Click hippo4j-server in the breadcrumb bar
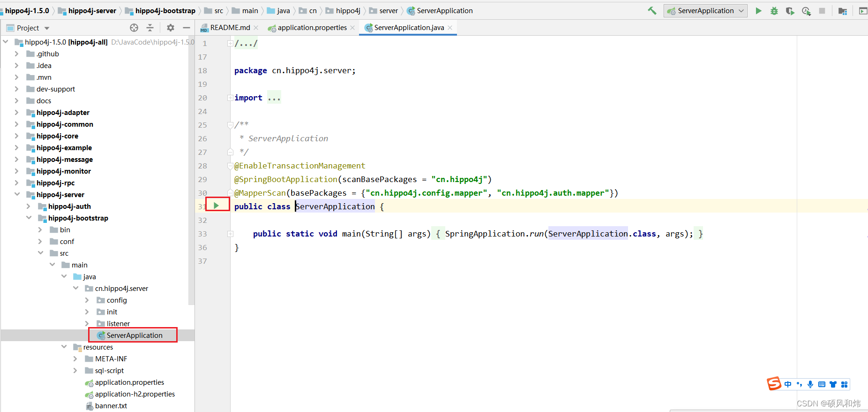Screen dimensions: 868x412 (x=92, y=11)
